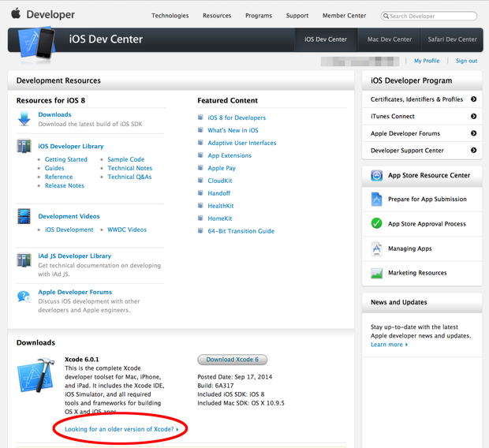
Task: Click the Search Developer input field
Action: [429, 16]
